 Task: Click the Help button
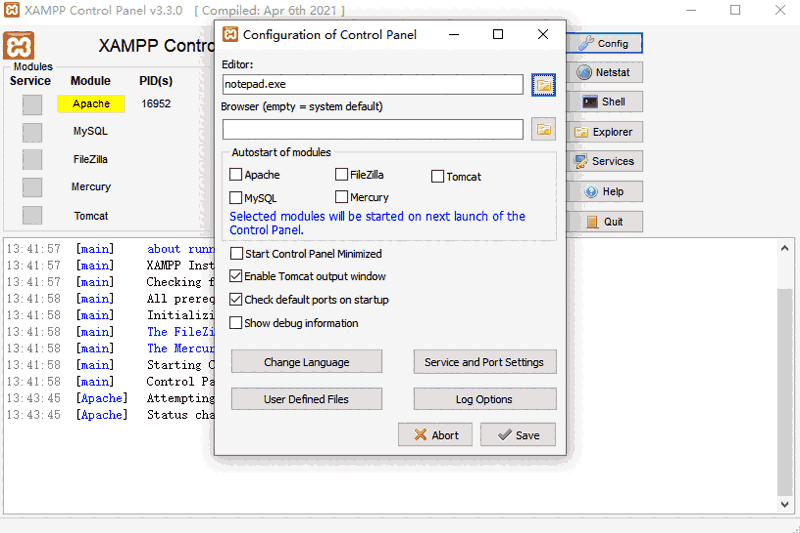click(x=604, y=192)
